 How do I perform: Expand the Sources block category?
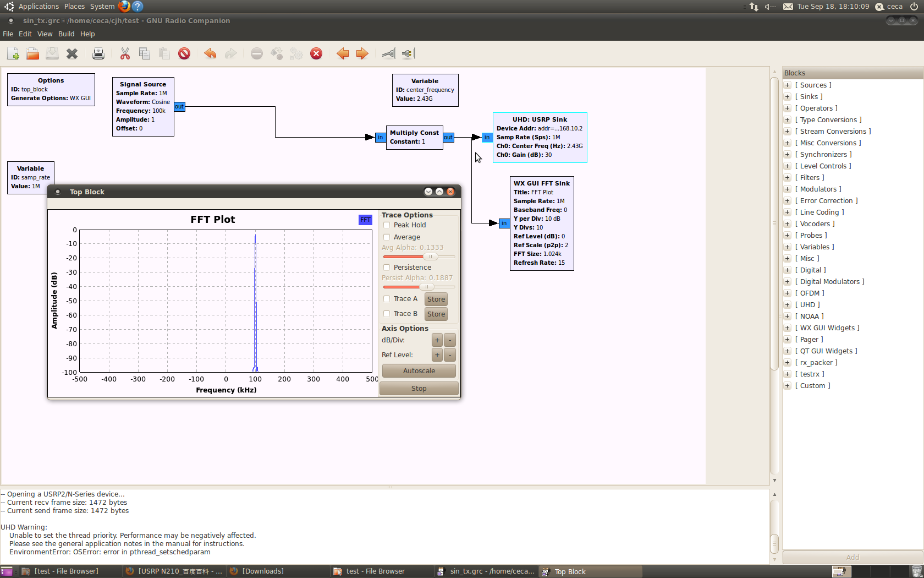pos(788,85)
